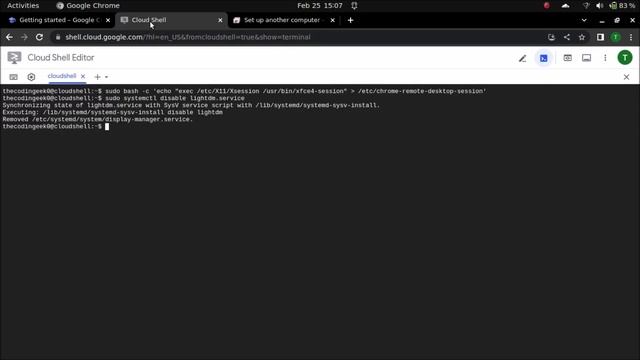Focus the shell.cloud.google.com address bar
Image resolution: width=640 pixels, height=360 pixels.
pyautogui.click(x=302, y=37)
